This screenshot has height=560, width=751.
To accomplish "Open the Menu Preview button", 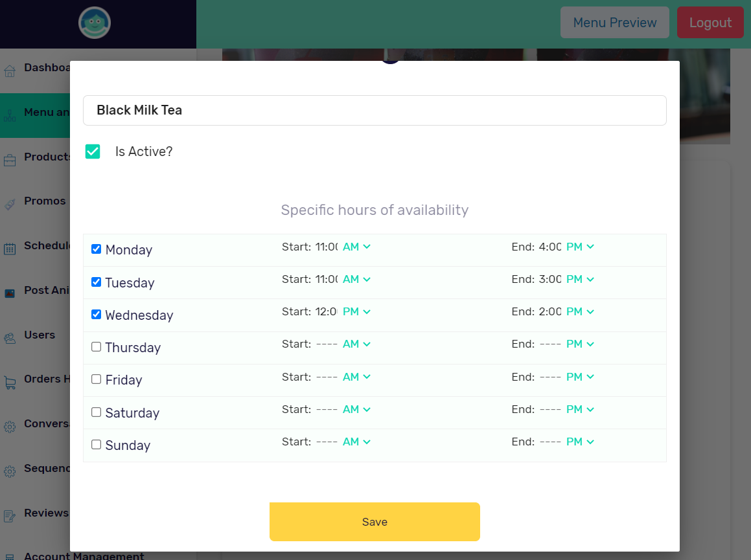I will [614, 23].
